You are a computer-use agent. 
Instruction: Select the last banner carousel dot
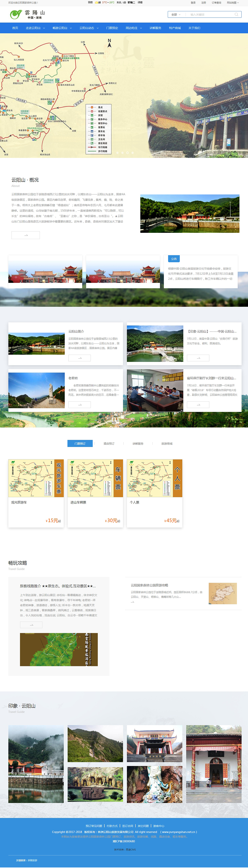point(133,153)
